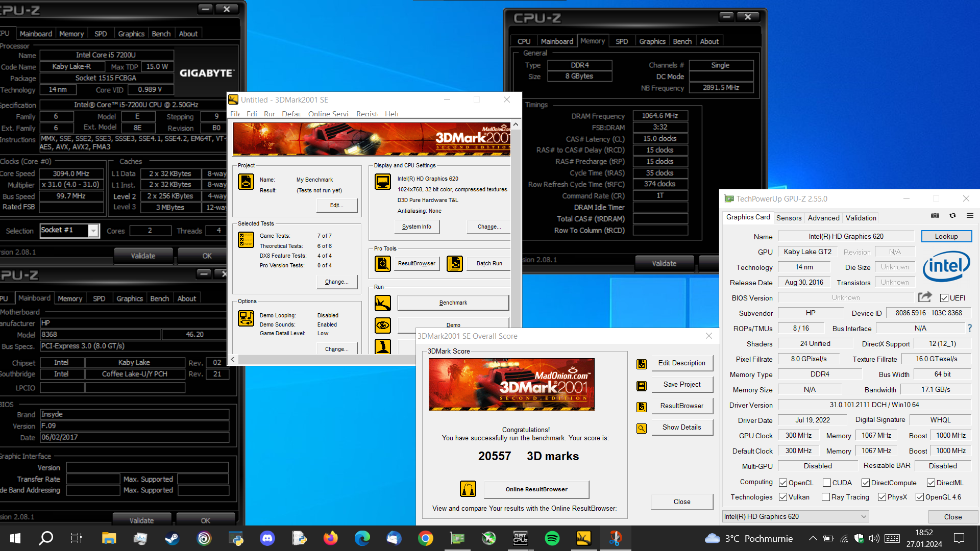The width and height of the screenshot is (980, 551).
Task: Click the ResultBrowser magnifier icon
Action: tap(383, 264)
